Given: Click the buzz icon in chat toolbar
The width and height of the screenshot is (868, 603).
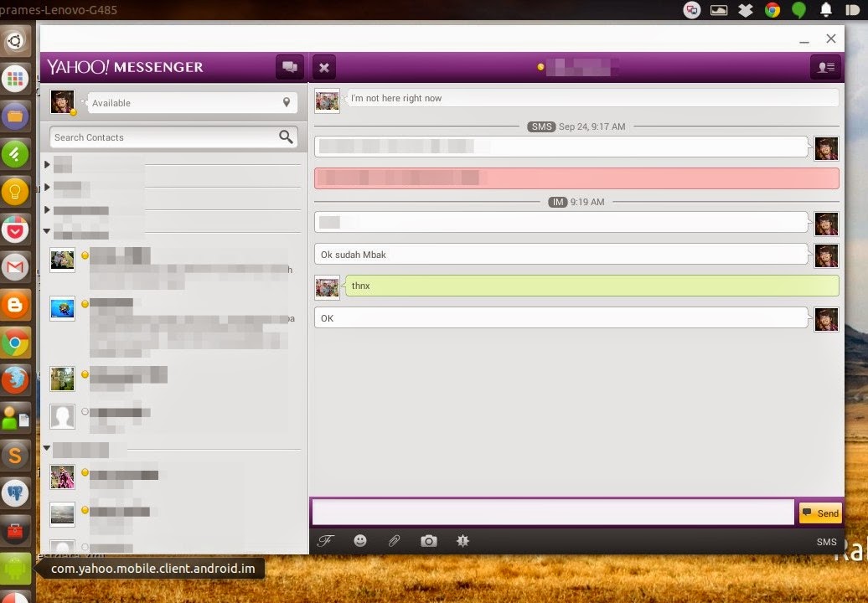Looking at the screenshot, I should click(462, 540).
